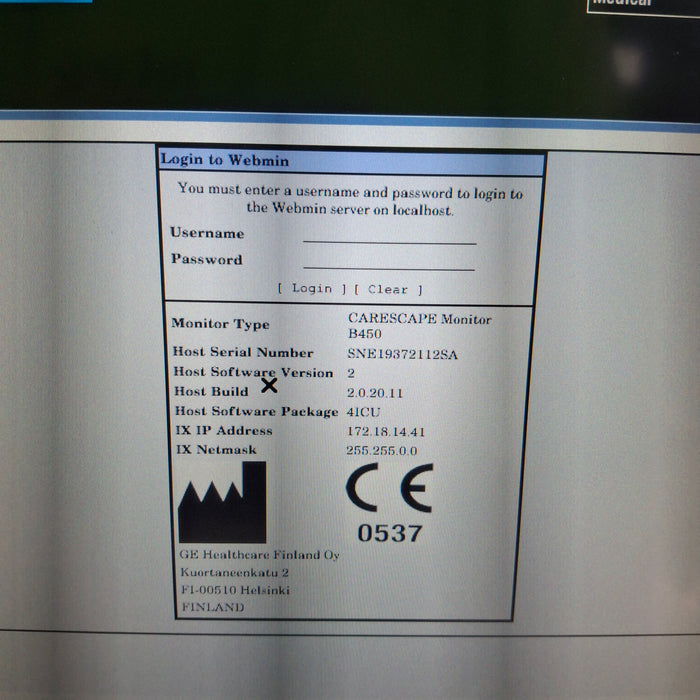The width and height of the screenshot is (700, 700).
Task: Select host software version value '2'
Action: [x=351, y=373]
